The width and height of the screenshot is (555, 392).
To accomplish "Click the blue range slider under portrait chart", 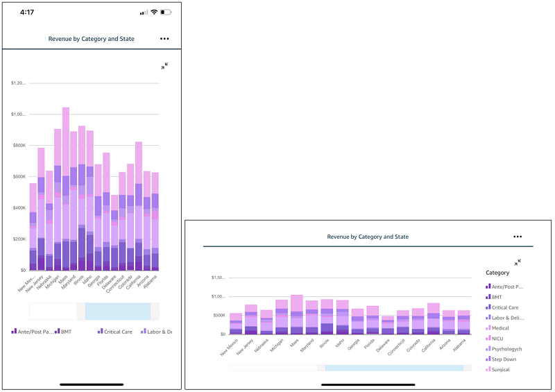I will coord(118,312).
